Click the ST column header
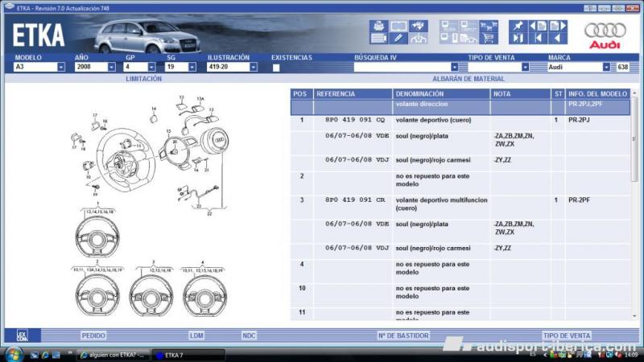The image size is (644, 362). tap(558, 94)
